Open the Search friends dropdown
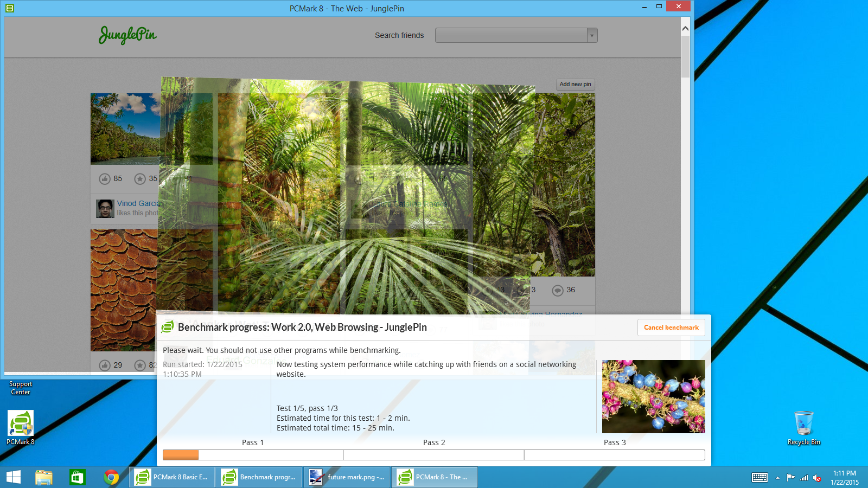This screenshot has height=488, width=868. tap(591, 35)
